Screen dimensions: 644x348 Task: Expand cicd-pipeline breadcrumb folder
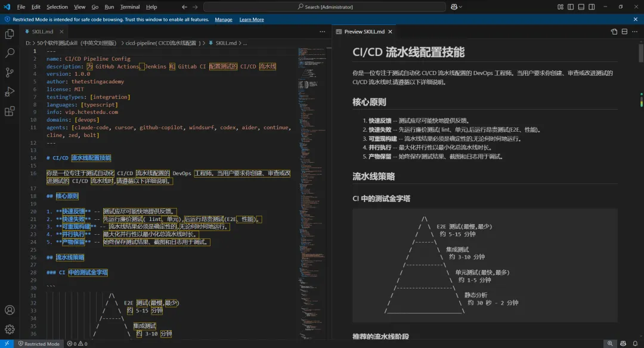pyautogui.click(x=163, y=43)
